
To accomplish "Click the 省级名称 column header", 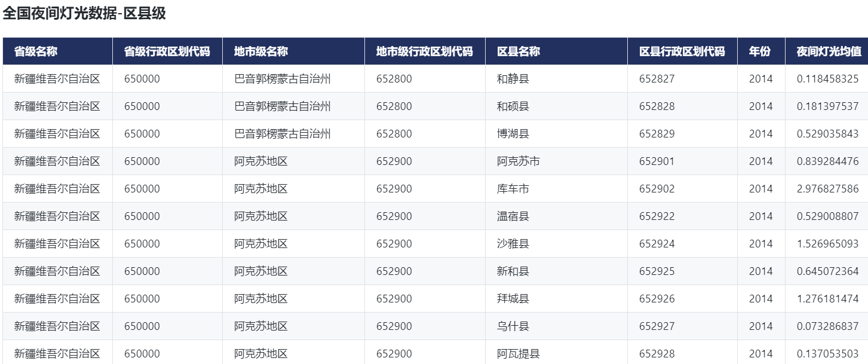I will click(x=36, y=51).
